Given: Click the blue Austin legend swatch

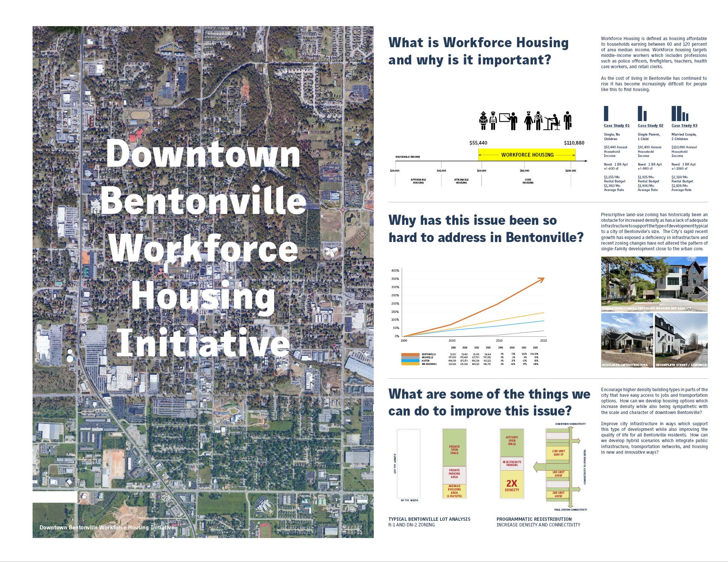Looking at the screenshot, I should pos(410,360).
